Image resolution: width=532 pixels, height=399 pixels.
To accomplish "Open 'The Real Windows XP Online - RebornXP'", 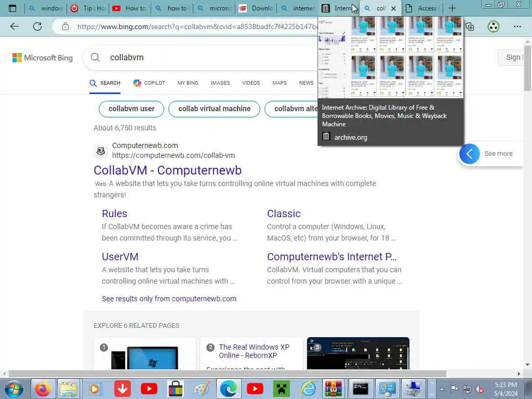I will 254,351.
